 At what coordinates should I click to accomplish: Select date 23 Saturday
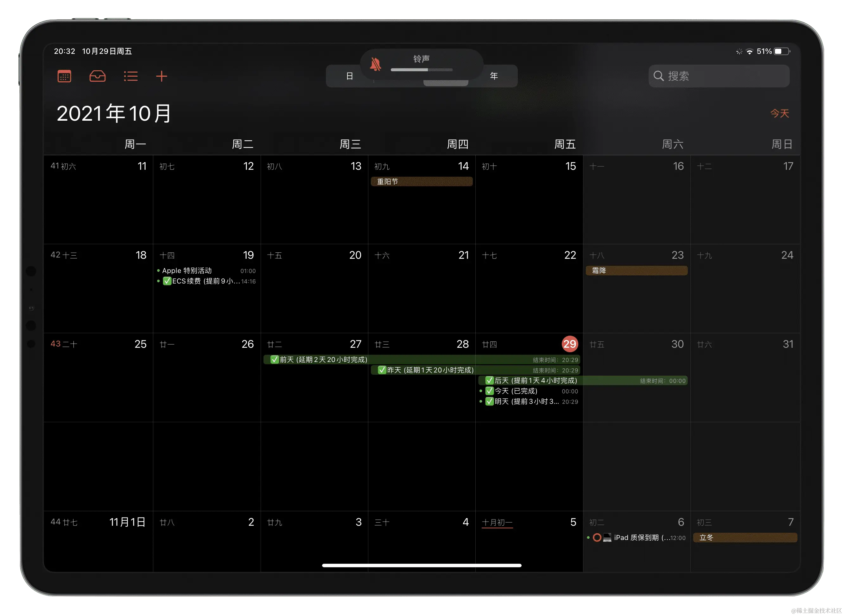coord(677,255)
